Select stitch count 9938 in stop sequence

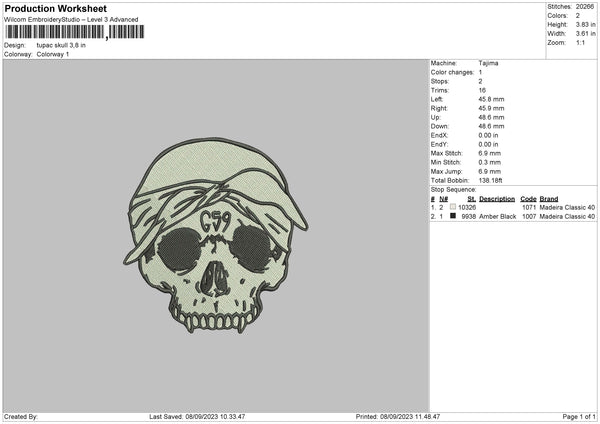(469, 216)
